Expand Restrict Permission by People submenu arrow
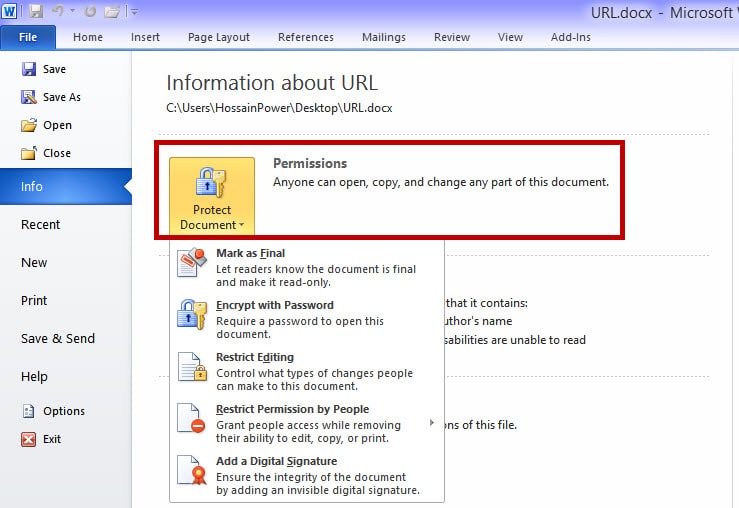The width and height of the screenshot is (739, 508). (432, 423)
